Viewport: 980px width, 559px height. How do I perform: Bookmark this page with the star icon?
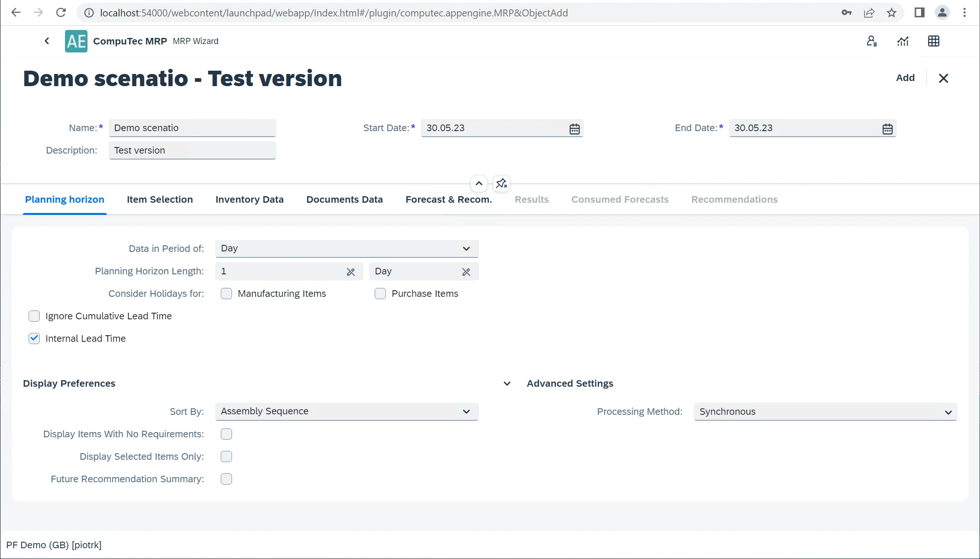(x=892, y=13)
